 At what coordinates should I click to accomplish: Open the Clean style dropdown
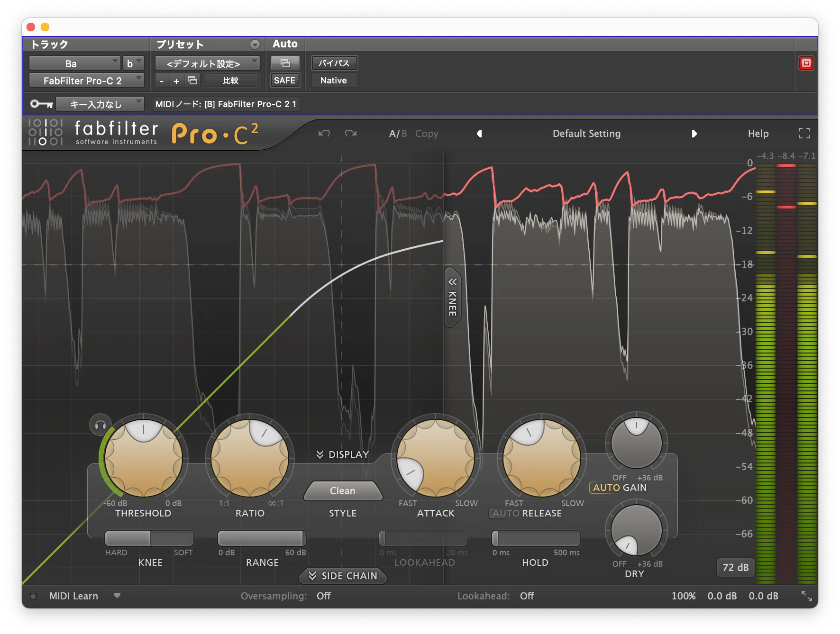pos(343,491)
